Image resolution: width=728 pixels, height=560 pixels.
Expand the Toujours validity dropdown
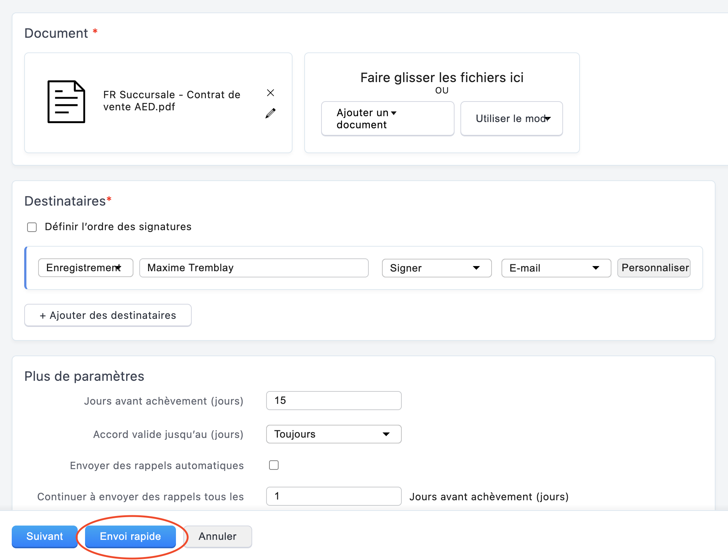pos(334,434)
